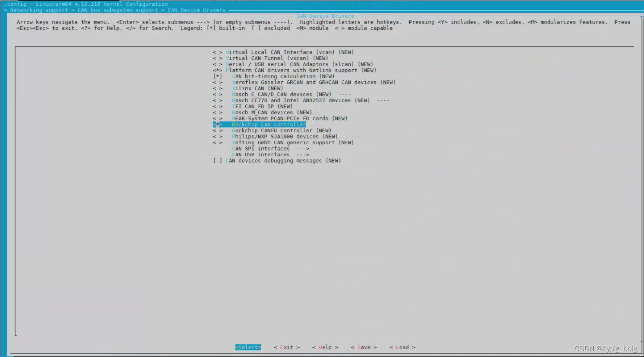This screenshot has width=644, height=357.
Task: Select Aeroflex Gaisler GRCAN and GRHCAN devices
Action: click(313, 82)
